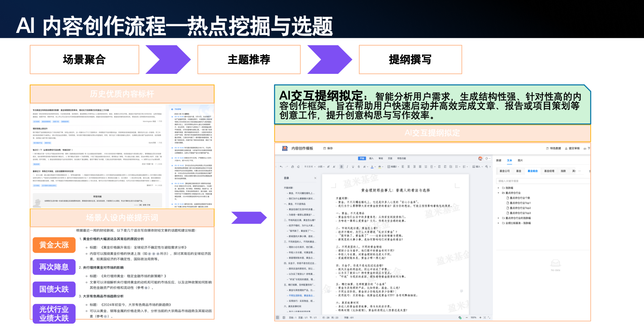Toggle strikethrough formatting S button
The height and width of the screenshot is (329, 644).
pos(359,167)
